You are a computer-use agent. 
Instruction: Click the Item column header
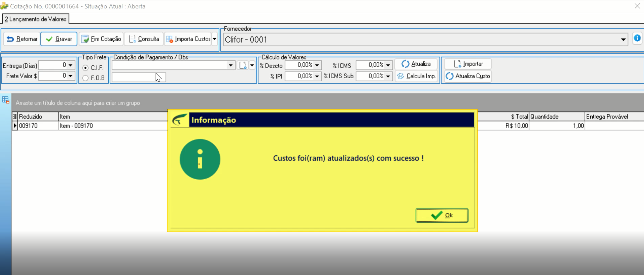(x=113, y=117)
